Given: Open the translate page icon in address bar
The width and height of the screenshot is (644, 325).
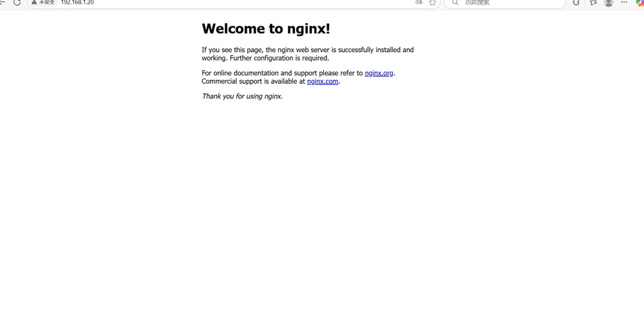Looking at the screenshot, I should coord(419,3).
